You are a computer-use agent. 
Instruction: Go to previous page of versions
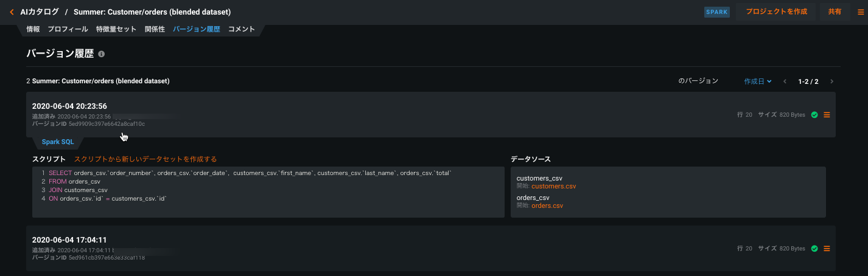click(x=785, y=81)
